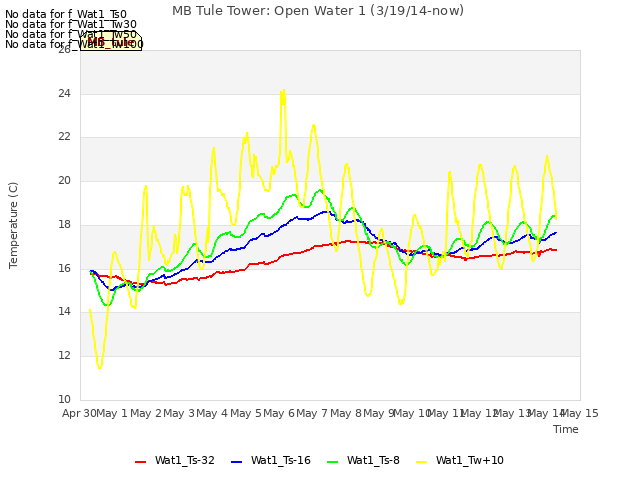Click the May 15 x-axis tick label
The width and height of the screenshot is (640, 480).
coord(579,413)
